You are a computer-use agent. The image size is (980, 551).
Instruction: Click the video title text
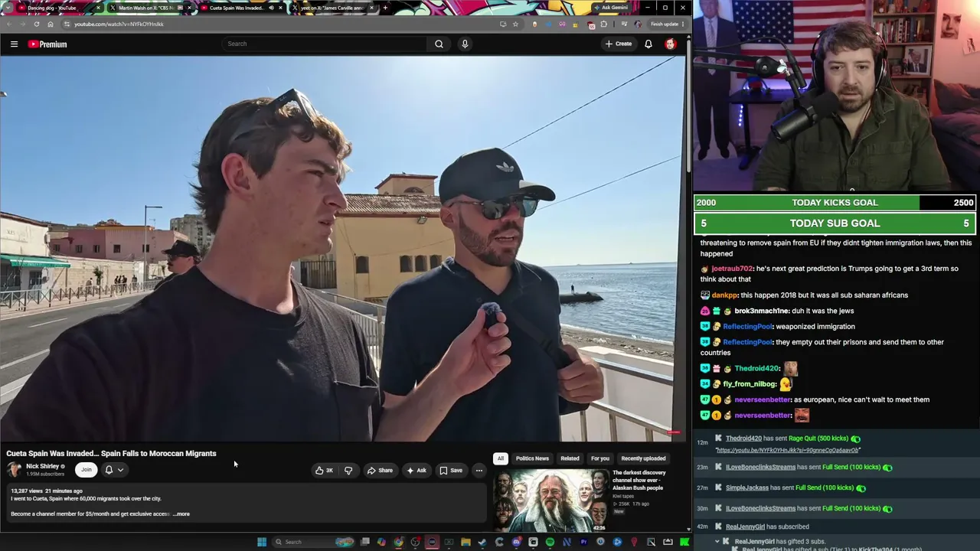point(111,454)
